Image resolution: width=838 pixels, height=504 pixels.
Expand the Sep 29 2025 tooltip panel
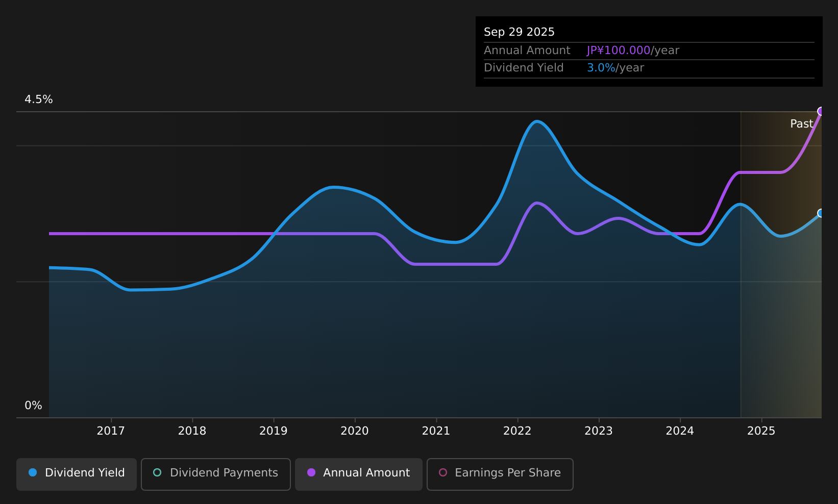649,51
